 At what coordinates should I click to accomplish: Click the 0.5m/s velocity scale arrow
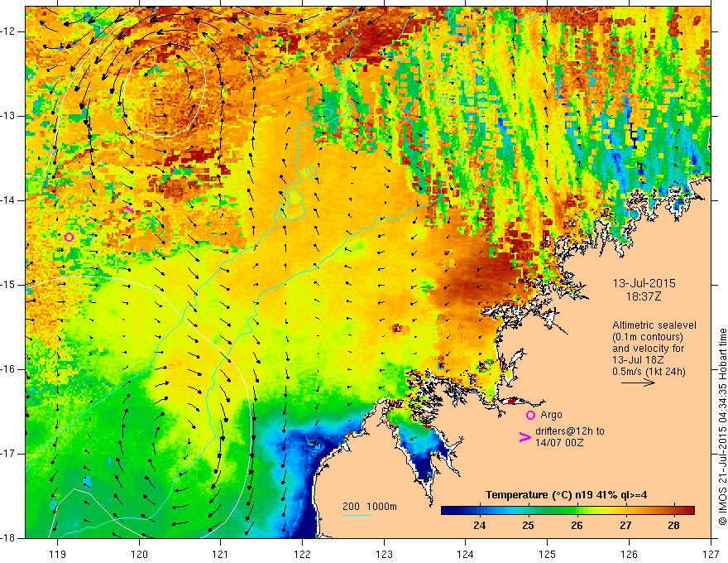pos(638,383)
